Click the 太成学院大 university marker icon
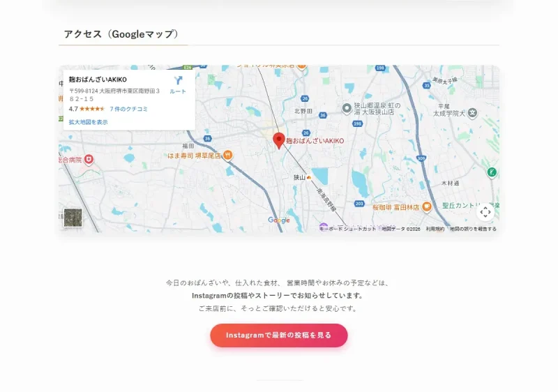558x392 pixels. coord(472,113)
